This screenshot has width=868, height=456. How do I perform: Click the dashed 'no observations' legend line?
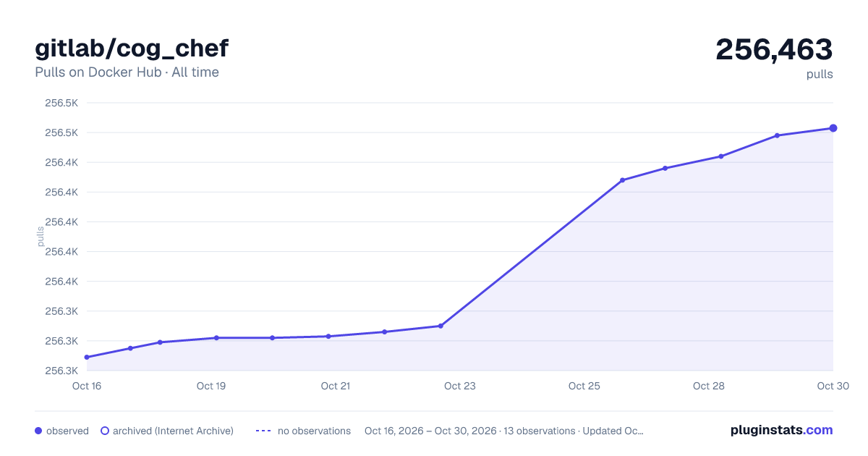tap(263, 431)
